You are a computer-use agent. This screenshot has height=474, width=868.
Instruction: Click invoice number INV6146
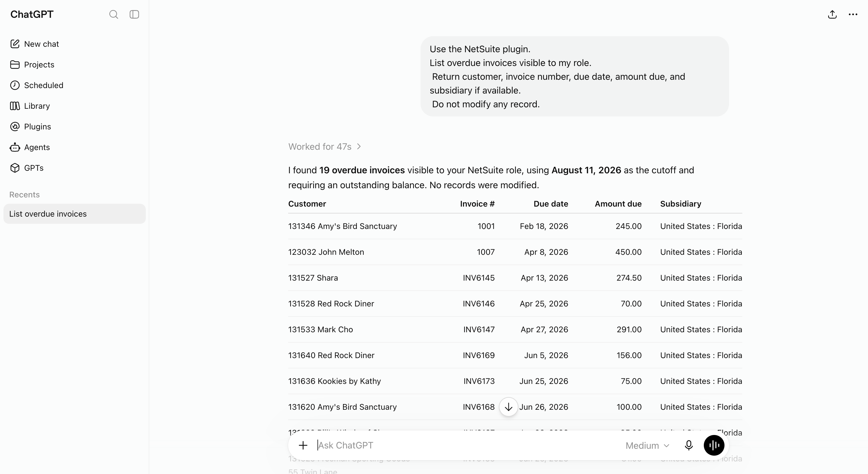pos(478,304)
